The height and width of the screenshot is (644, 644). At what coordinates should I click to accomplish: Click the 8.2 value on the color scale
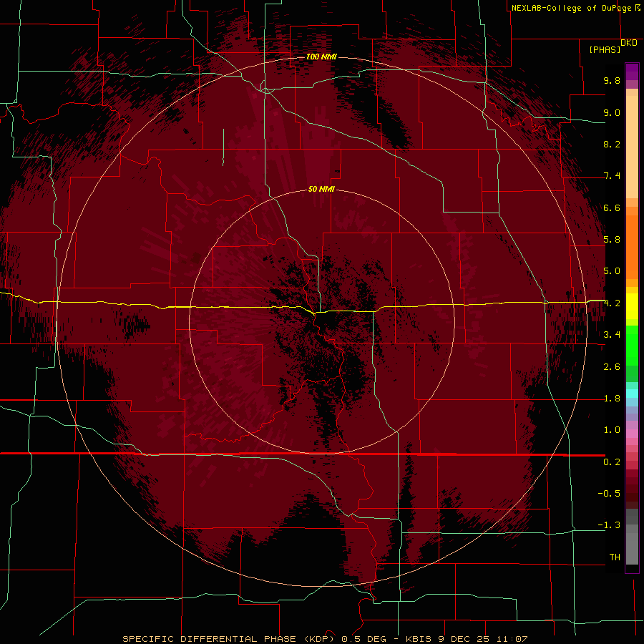pyautogui.click(x=612, y=144)
